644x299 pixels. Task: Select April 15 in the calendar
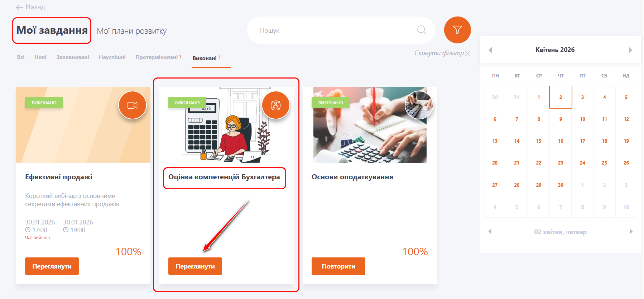pyautogui.click(x=539, y=141)
